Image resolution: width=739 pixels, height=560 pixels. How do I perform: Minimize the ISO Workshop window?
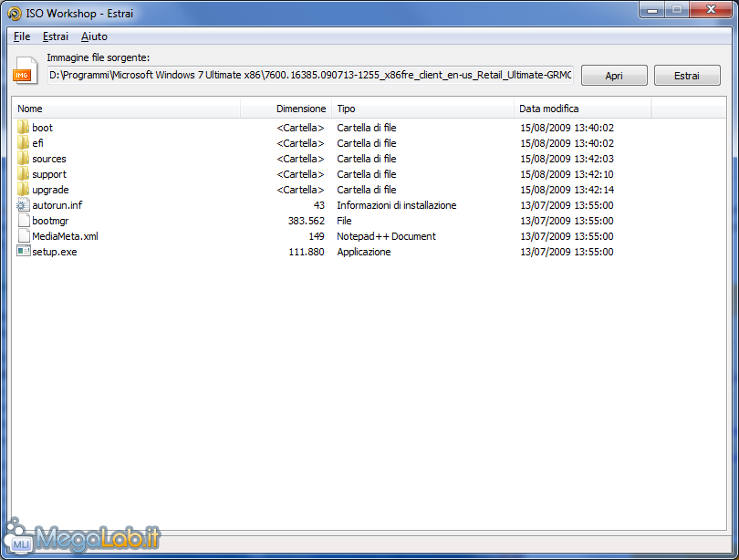(652, 10)
